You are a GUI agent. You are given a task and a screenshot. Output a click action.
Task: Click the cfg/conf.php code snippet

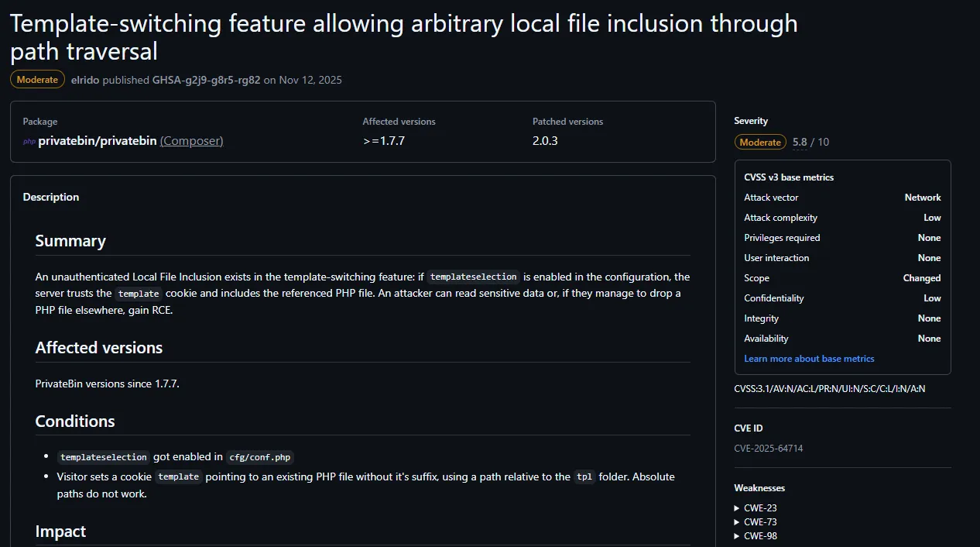tap(261, 457)
